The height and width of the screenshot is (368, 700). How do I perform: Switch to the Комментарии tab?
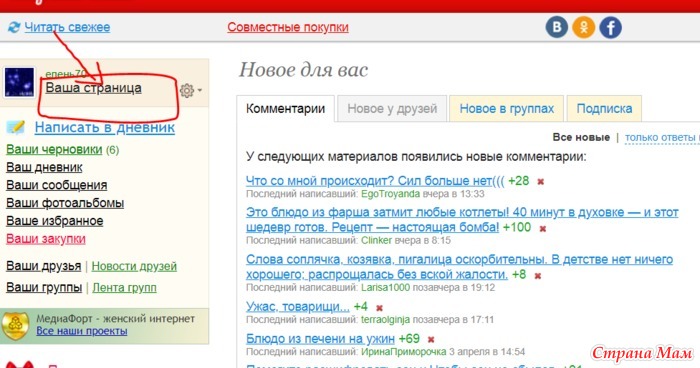click(285, 109)
